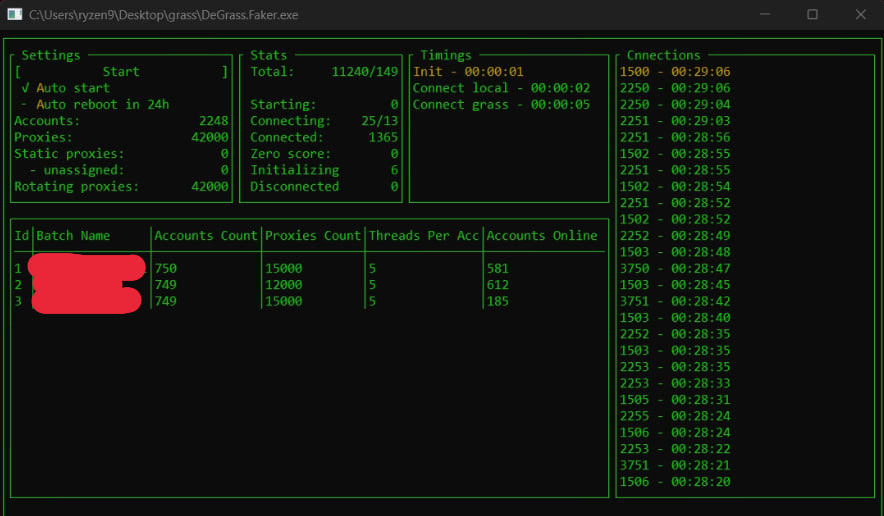The height and width of the screenshot is (516, 884).
Task: Enable Auto reboot in 24h
Action: pyautogui.click(x=95, y=104)
